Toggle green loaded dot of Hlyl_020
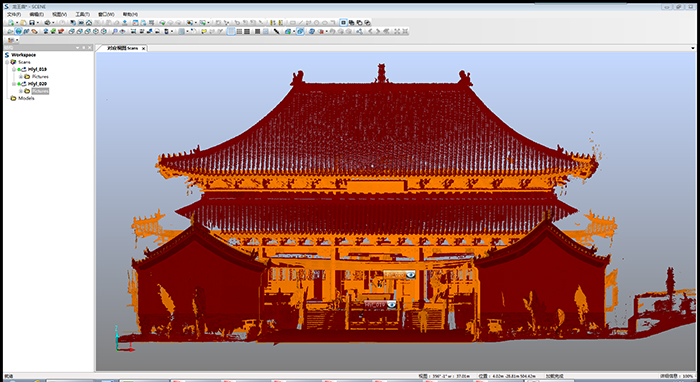700x382 pixels. tap(19, 84)
